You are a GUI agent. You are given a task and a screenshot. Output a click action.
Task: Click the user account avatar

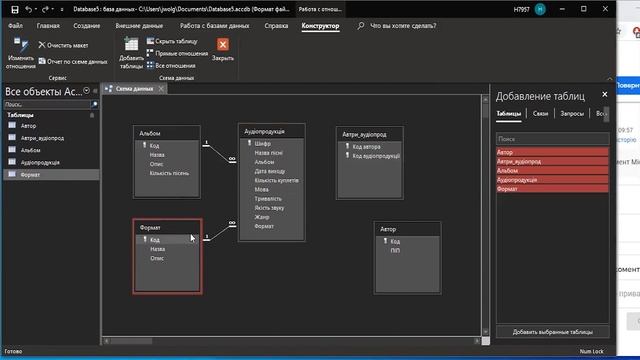coord(540,9)
